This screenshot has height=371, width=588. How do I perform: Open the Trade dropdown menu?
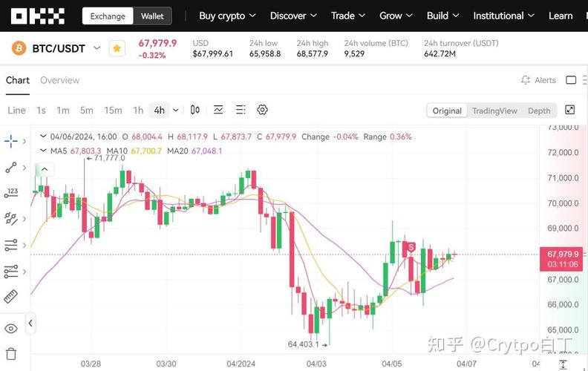point(349,16)
